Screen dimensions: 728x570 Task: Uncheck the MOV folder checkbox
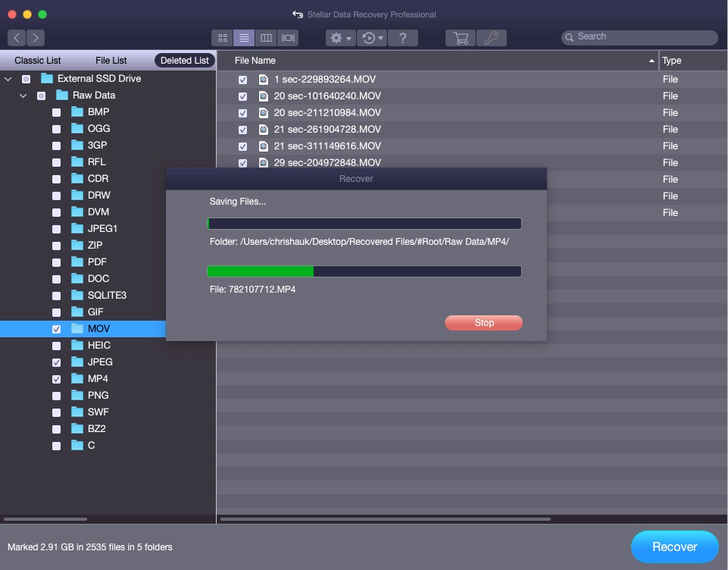click(x=57, y=329)
